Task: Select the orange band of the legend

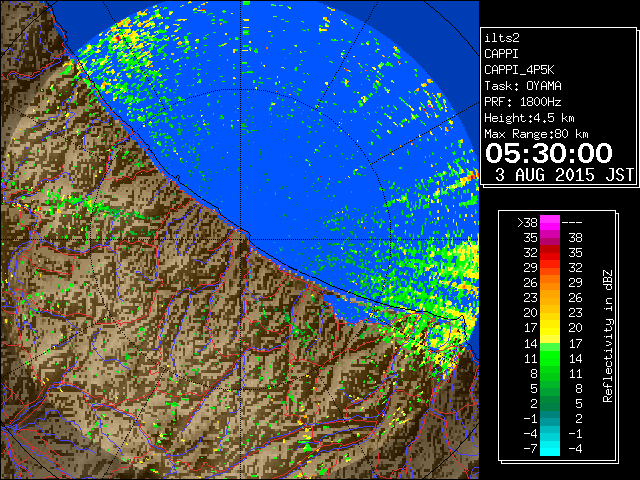Action: point(550,283)
